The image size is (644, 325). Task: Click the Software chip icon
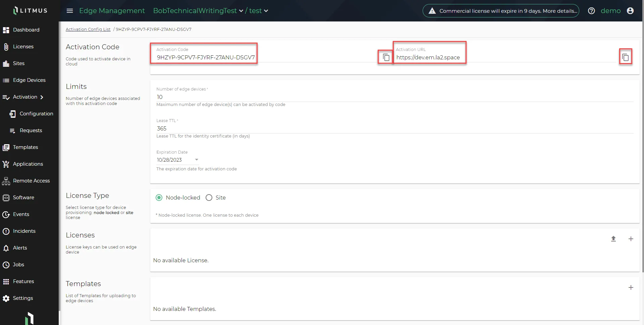pyautogui.click(x=6, y=198)
